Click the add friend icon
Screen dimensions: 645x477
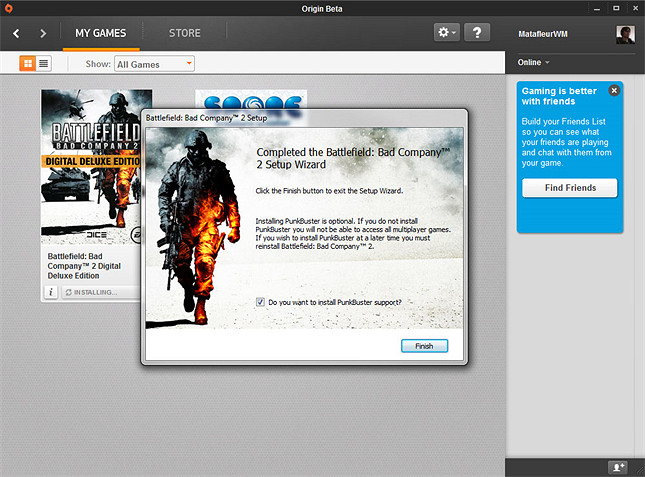(617, 467)
